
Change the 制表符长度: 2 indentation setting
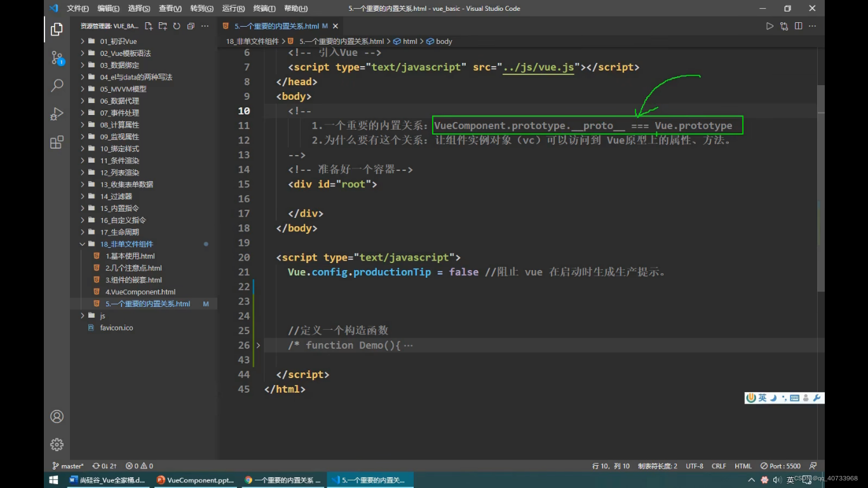pyautogui.click(x=657, y=466)
